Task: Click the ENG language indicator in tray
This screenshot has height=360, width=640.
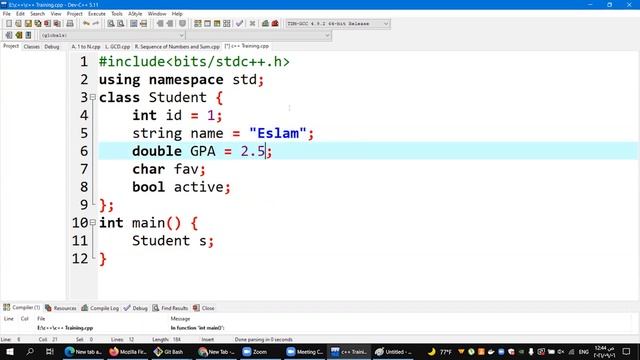Action: pyautogui.click(x=584, y=351)
